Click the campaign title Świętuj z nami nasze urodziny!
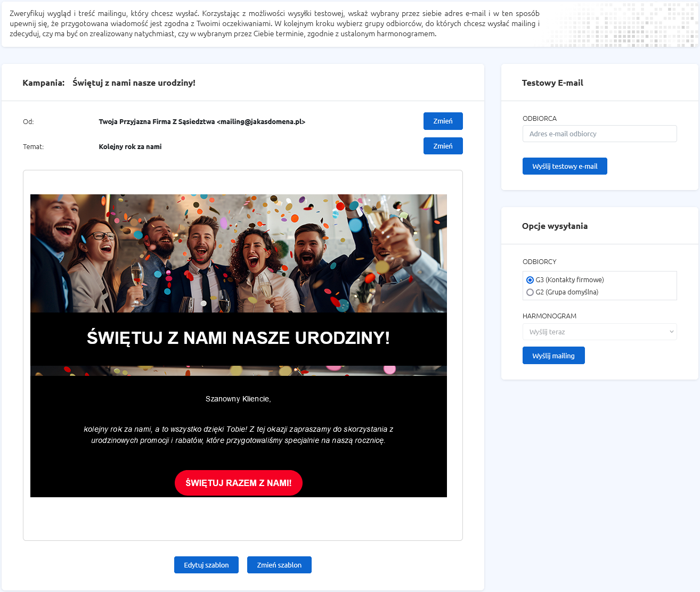The width and height of the screenshot is (700, 592). [134, 83]
